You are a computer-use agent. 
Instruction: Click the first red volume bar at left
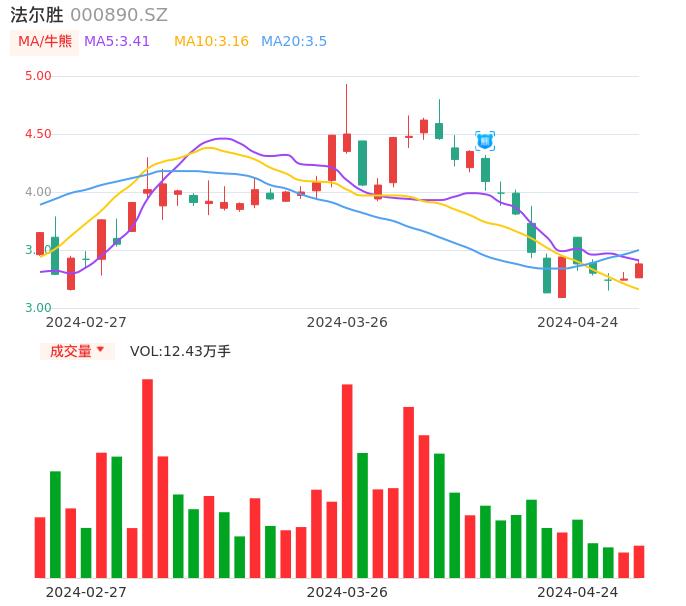point(40,547)
